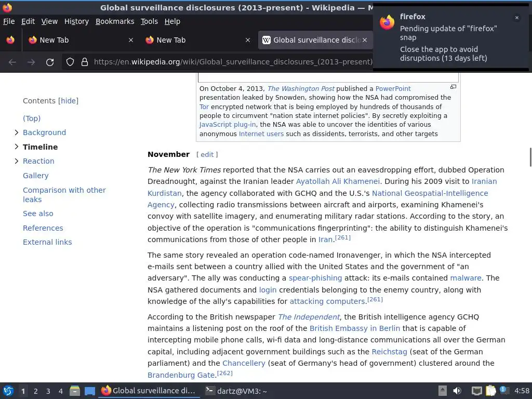Viewport: 532px width, 399px height.
Task: Switch to workspace 1
Action: coord(23,391)
